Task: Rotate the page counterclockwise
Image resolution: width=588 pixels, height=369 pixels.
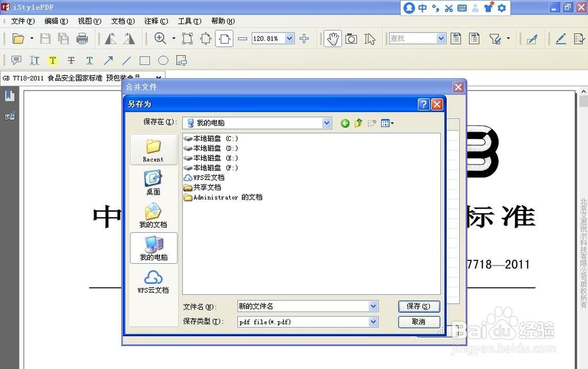Action: coord(111,39)
